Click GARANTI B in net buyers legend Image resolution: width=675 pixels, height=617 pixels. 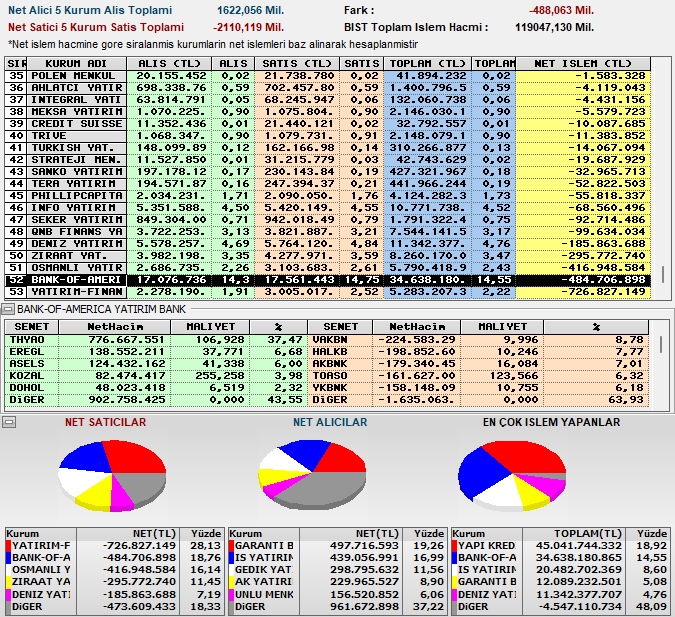click(264, 546)
